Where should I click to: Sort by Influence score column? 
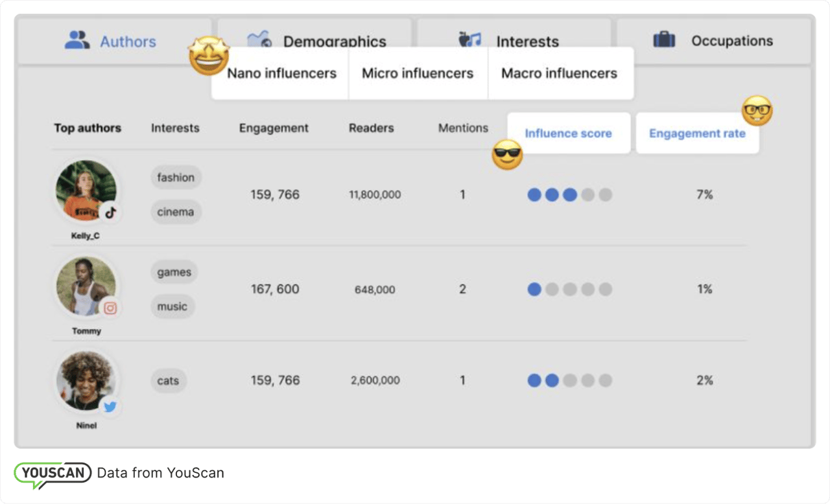tap(568, 133)
